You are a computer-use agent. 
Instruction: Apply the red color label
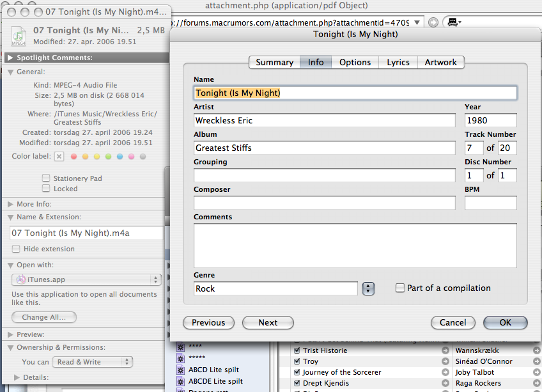(74, 157)
